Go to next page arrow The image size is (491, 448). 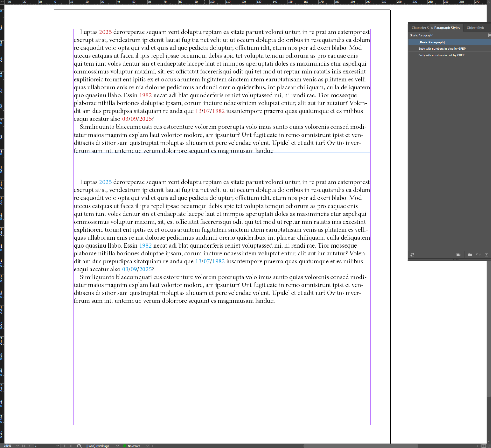tap(65, 446)
